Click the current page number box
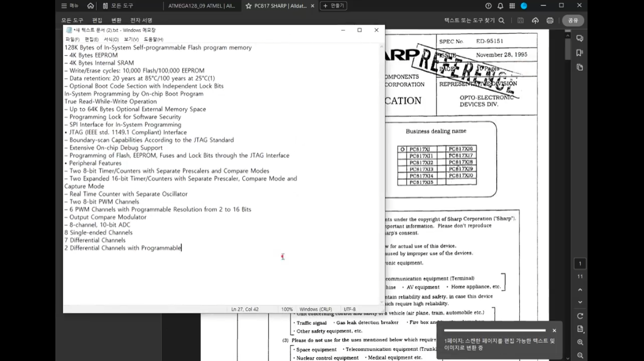644x361 pixels. point(580,264)
